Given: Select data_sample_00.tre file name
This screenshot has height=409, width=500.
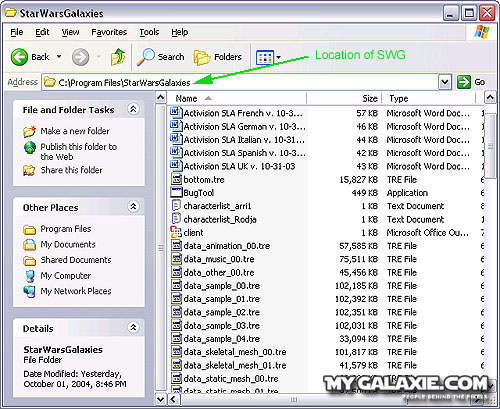Looking at the screenshot, I should tap(222, 286).
